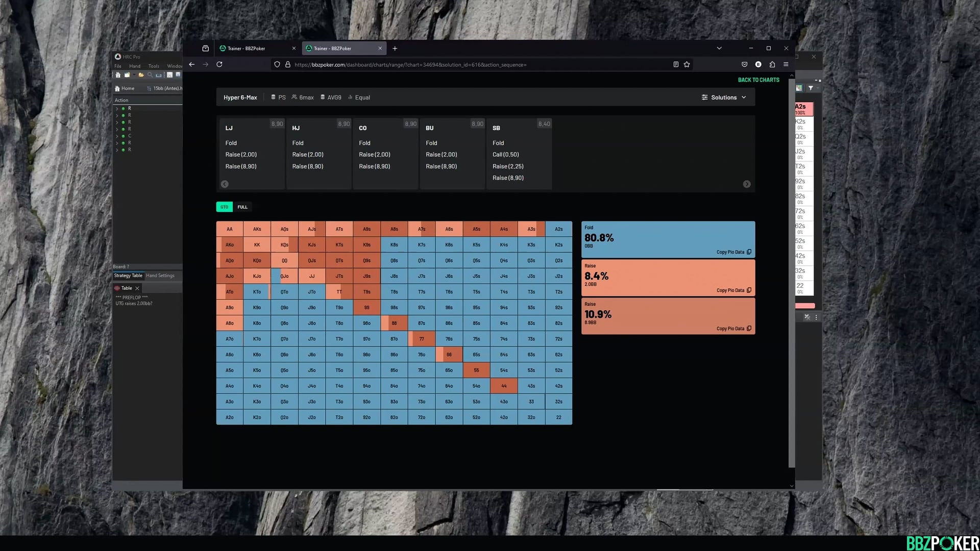Switch to the FULL view mode
Image resolution: width=980 pixels, height=551 pixels.
pos(242,207)
